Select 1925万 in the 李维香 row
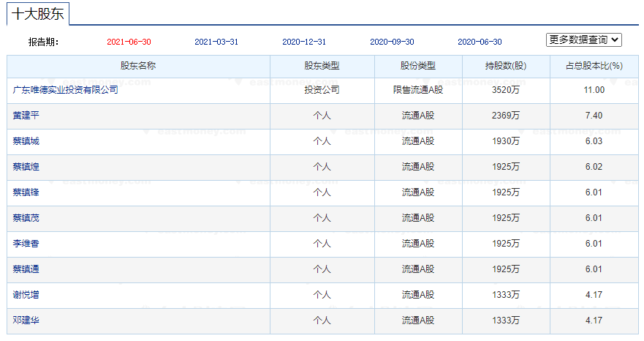The height and width of the screenshot is (341, 644). [x=506, y=244]
